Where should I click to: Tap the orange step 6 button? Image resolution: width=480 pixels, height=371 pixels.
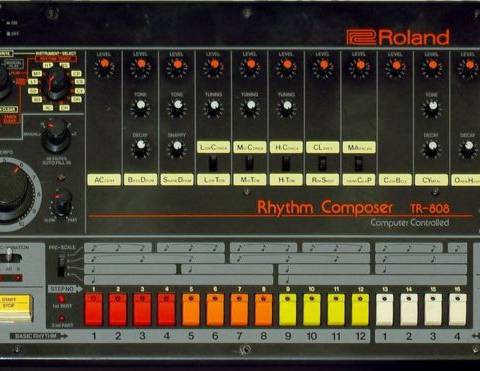click(x=215, y=309)
